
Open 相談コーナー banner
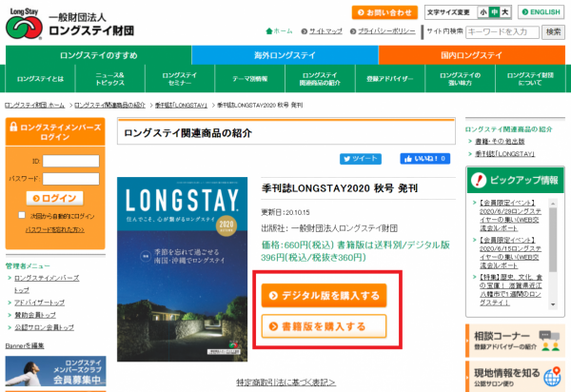pos(515,337)
